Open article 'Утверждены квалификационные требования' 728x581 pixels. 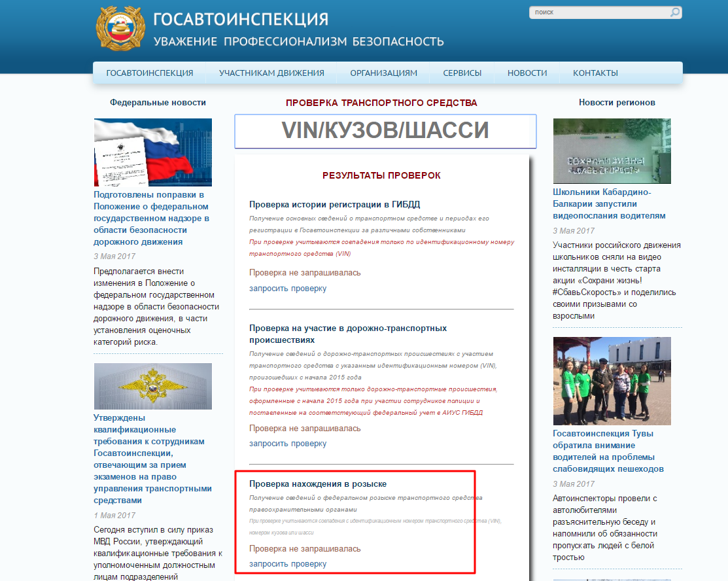pyautogui.click(x=153, y=459)
